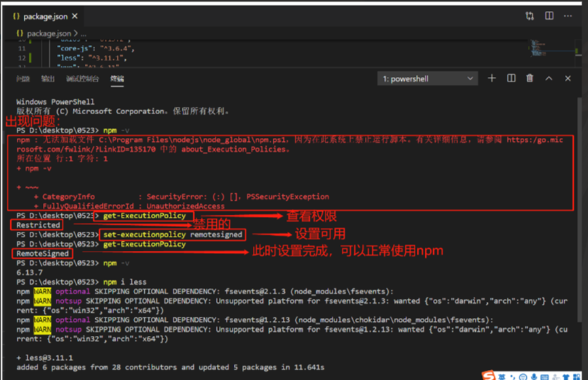Click the 'Windows PowerShell' header line
Screen dimensions: 588x380
(x=56, y=102)
